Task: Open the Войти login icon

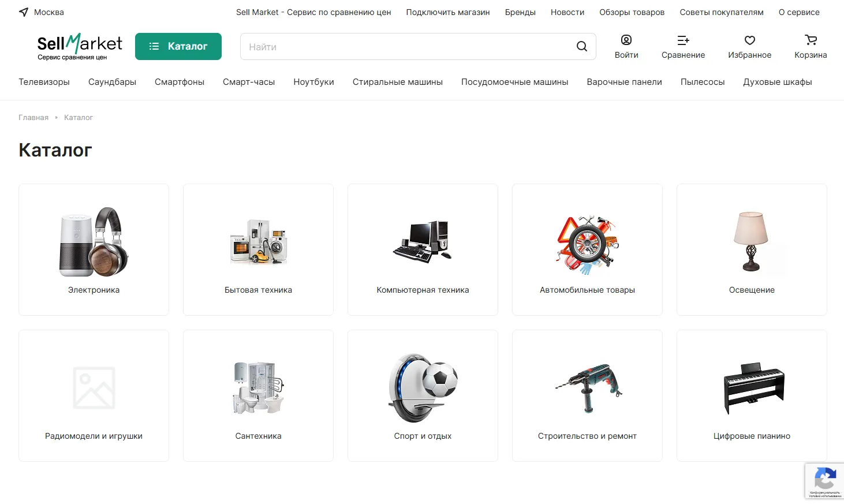Action: pos(626,40)
